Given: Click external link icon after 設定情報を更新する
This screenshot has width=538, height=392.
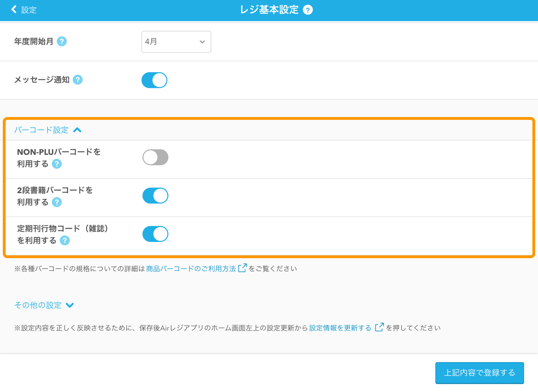Looking at the screenshot, I should pos(379,327).
